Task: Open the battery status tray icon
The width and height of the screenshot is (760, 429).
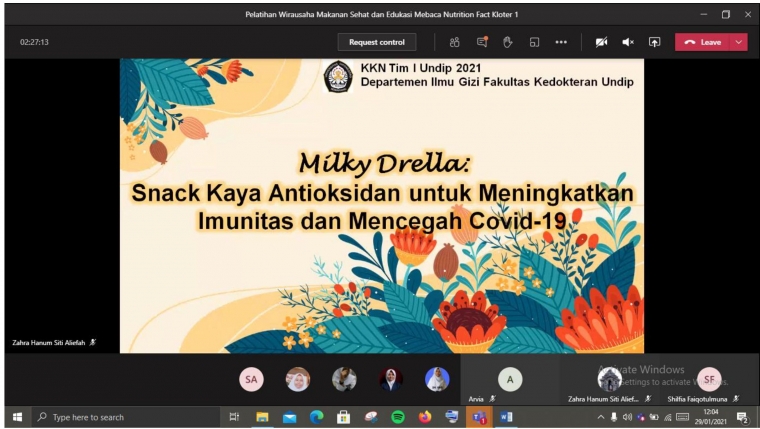Action: click(654, 417)
